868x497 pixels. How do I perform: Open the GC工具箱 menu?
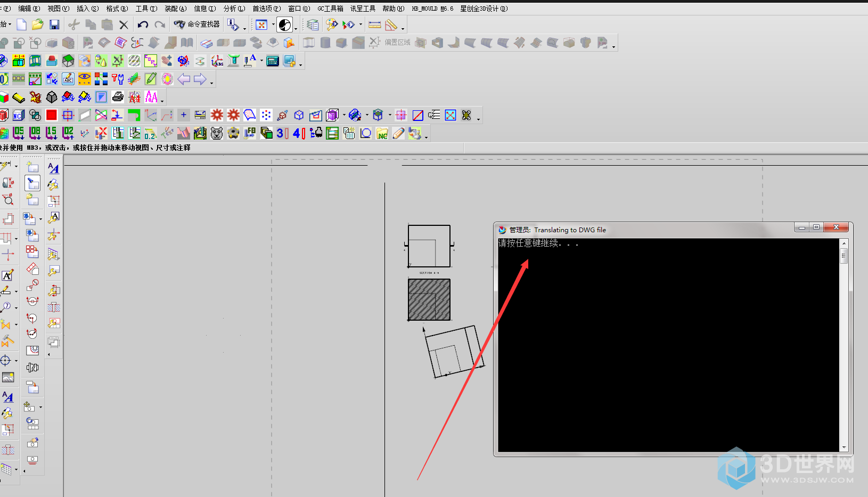point(330,9)
